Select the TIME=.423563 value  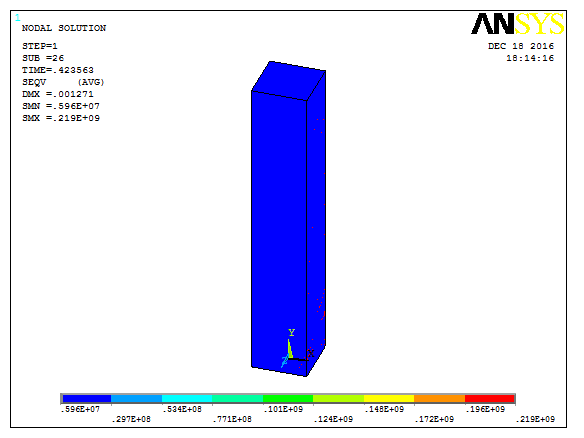(x=58, y=70)
